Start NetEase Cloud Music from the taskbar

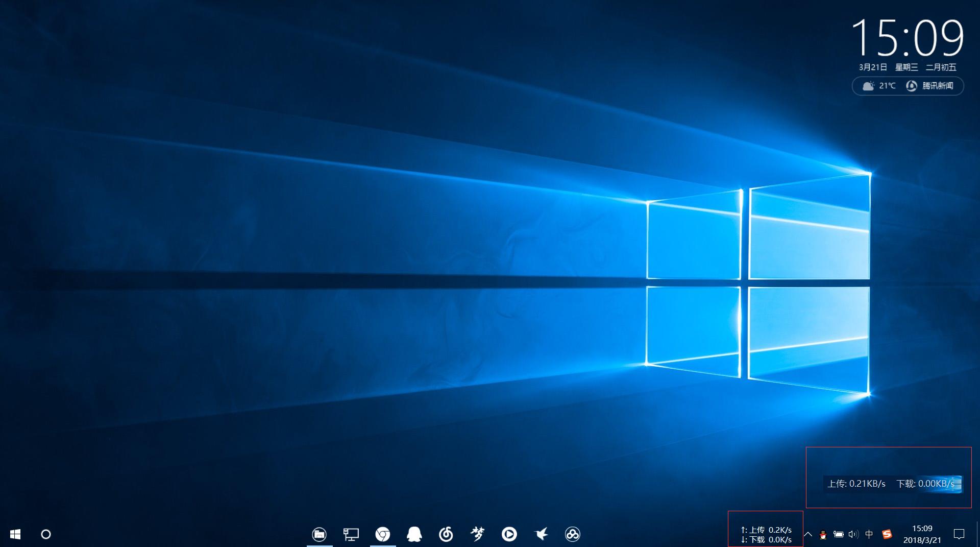(447, 534)
